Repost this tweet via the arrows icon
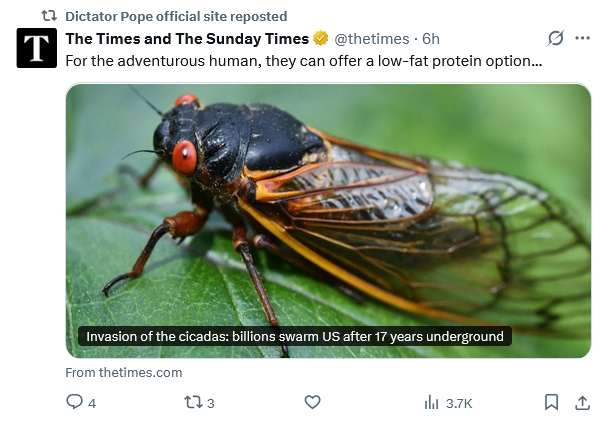 (193, 402)
